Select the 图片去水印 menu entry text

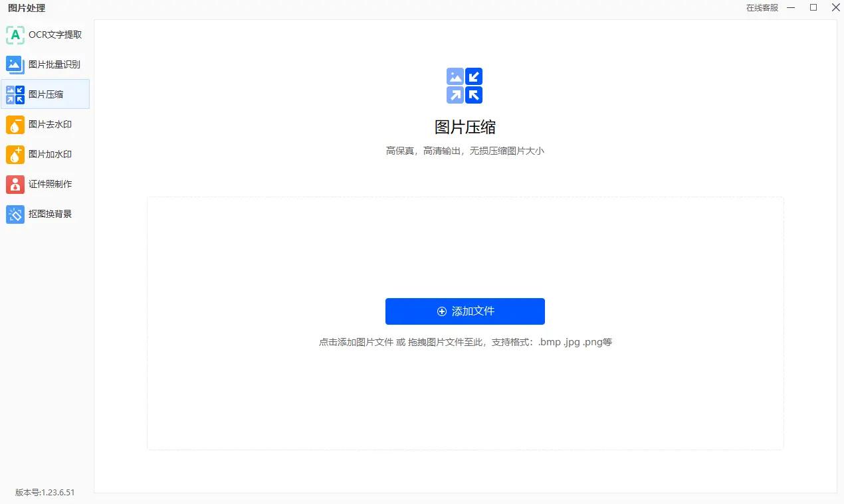click(x=50, y=124)
